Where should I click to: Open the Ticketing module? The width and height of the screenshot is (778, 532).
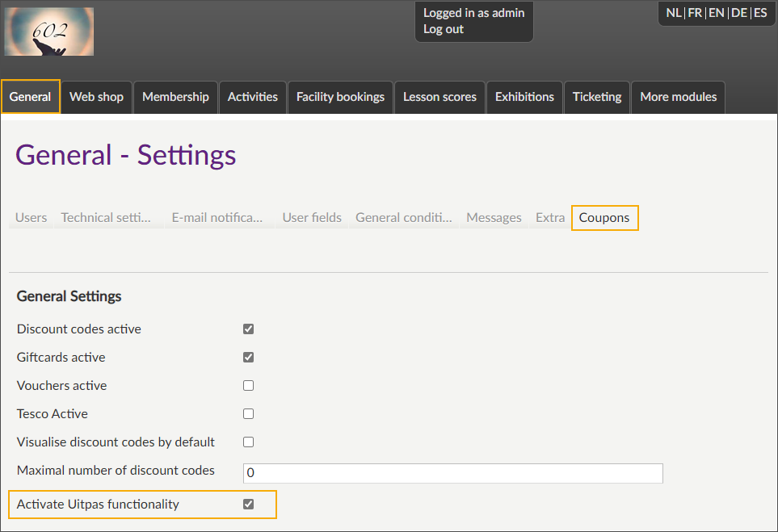click(x=596, y=96)
